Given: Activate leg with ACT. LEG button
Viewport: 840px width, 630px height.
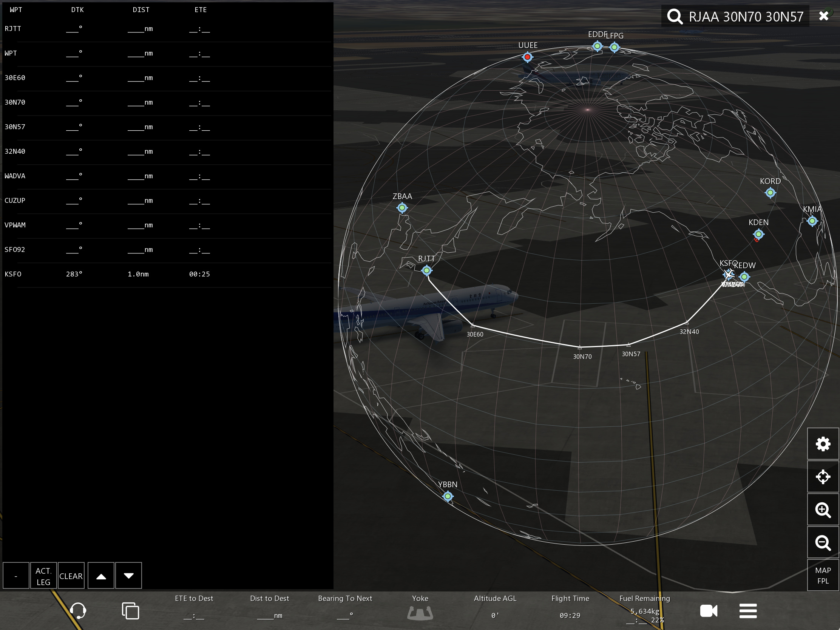Looking at the screenshot, I should click(43, 576).
